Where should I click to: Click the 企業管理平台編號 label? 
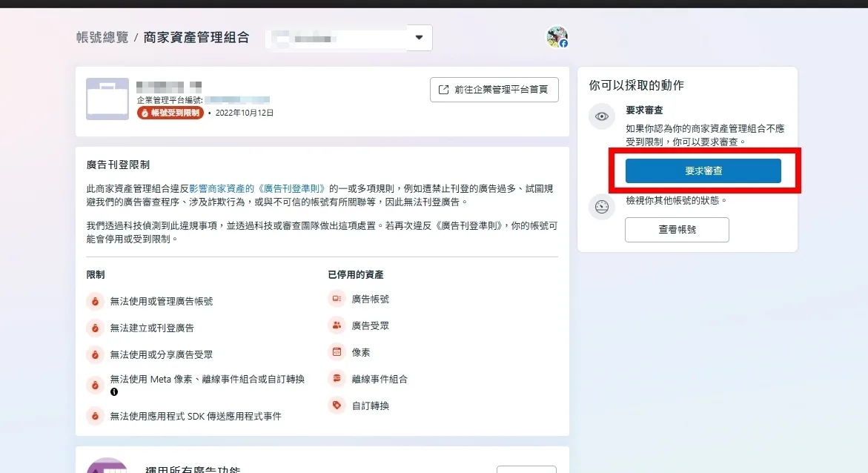pos(170,100)
